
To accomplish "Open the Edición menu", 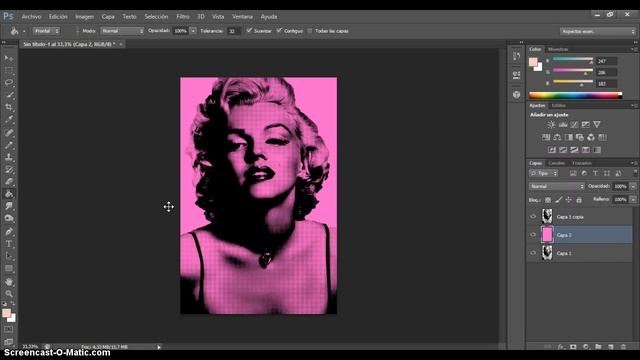I will [x=58, y=17].
